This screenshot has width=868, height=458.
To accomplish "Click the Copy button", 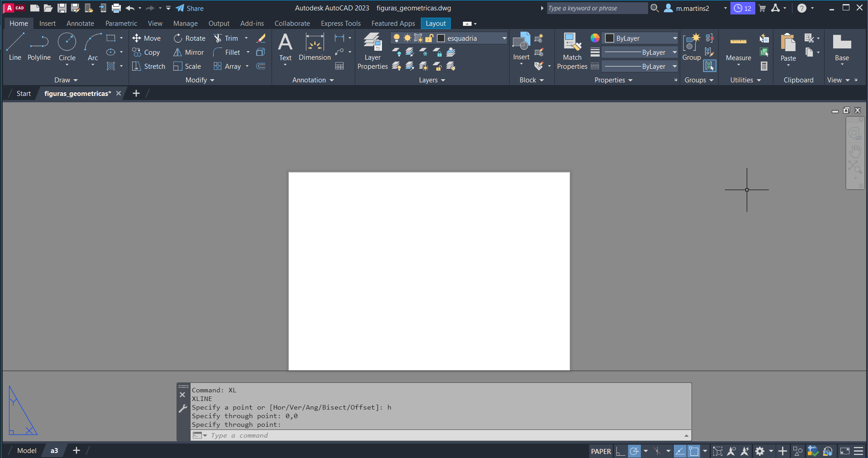I will point(146,52).
